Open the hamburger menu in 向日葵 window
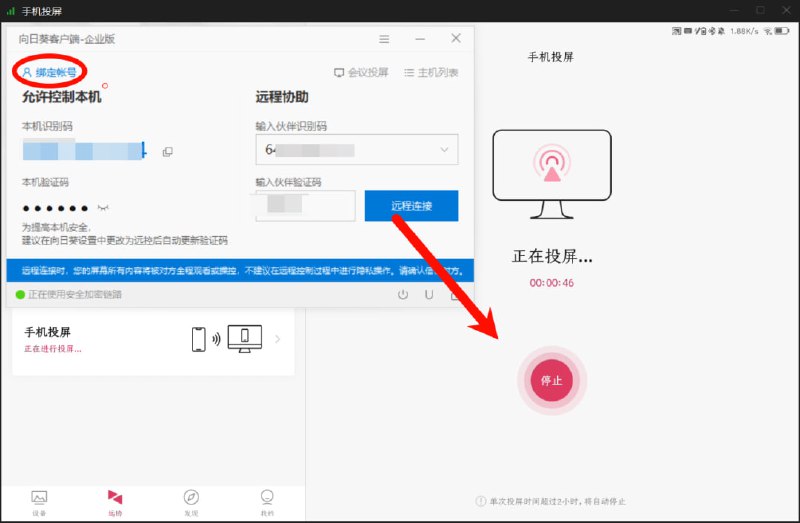This screenshot has width=800, height=523. (384, 39)
